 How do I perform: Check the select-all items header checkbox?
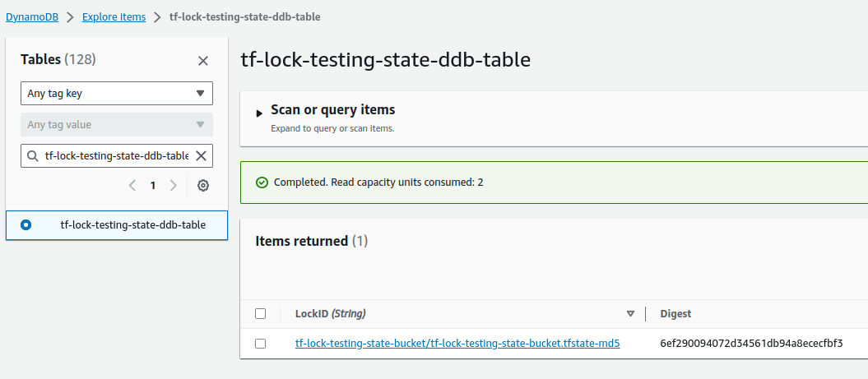pyautogui.click(x=260, y=314)
